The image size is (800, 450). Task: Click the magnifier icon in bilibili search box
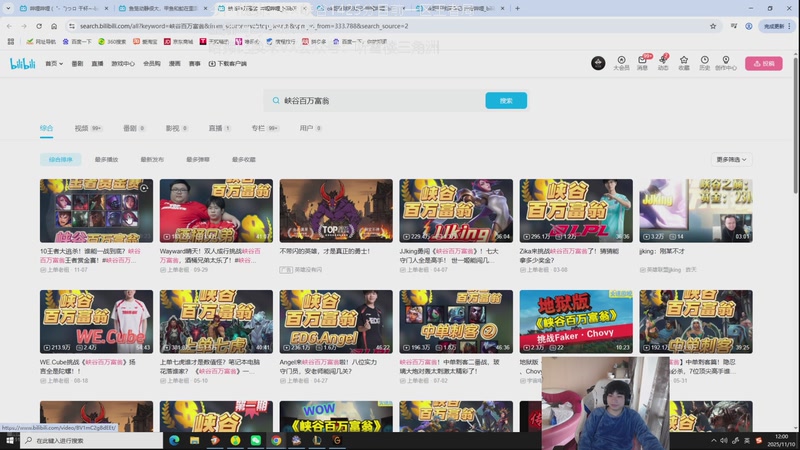pos(276,101)
